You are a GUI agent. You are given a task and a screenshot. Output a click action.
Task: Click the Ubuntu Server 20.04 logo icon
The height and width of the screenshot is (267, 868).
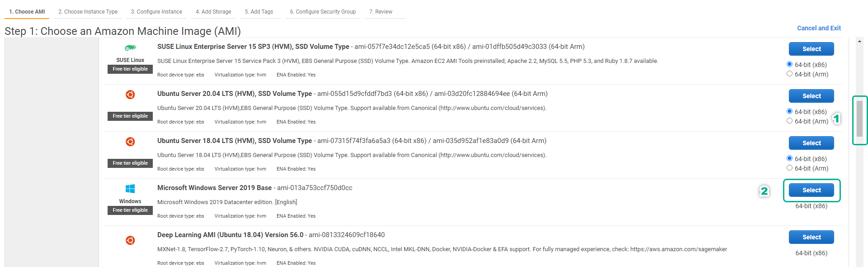tap(130, 95)
